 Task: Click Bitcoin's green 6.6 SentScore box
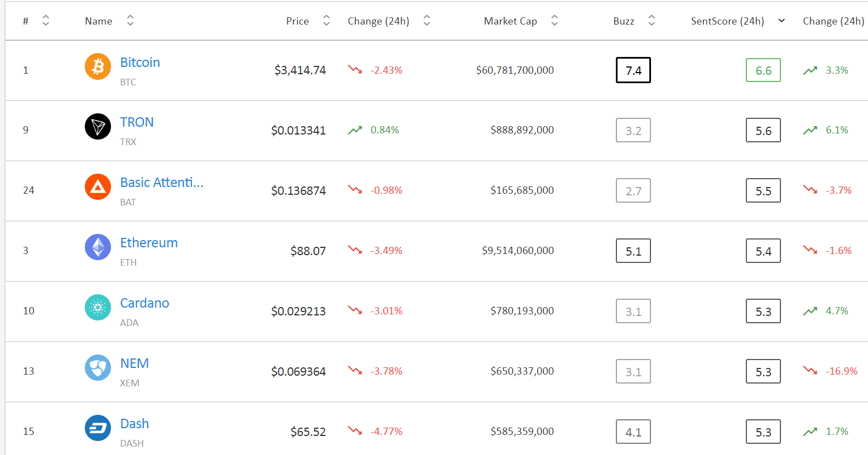click(x=763, y=70)
